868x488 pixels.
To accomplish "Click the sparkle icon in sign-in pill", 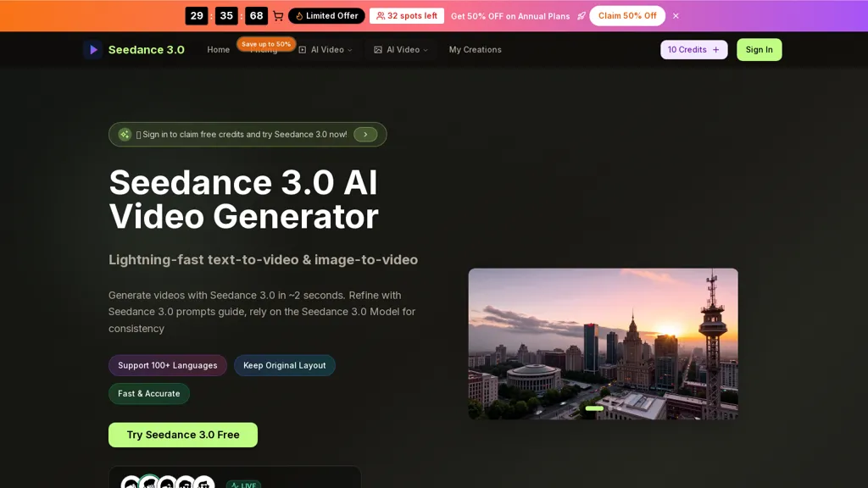I will click(125, 135).
